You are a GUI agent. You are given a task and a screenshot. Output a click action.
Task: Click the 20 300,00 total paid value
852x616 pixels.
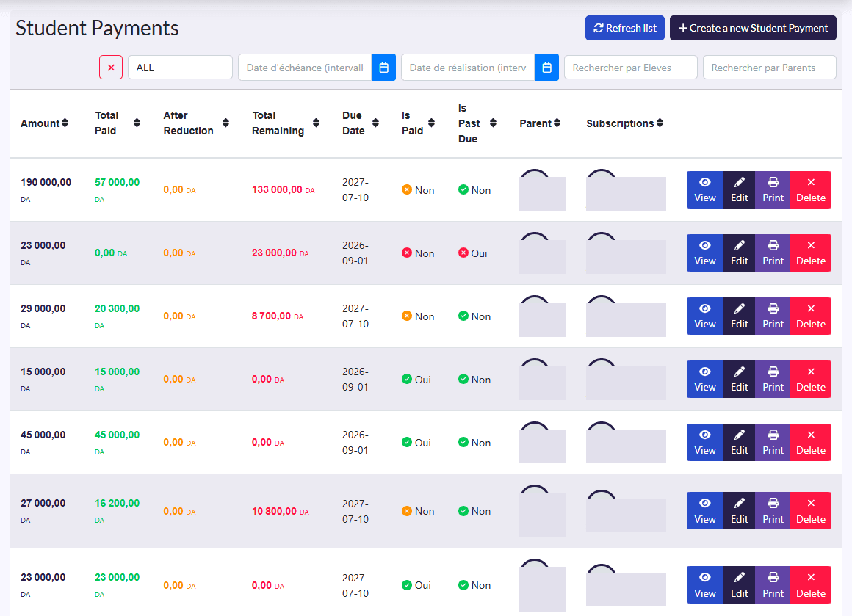[x=117, y=308]
